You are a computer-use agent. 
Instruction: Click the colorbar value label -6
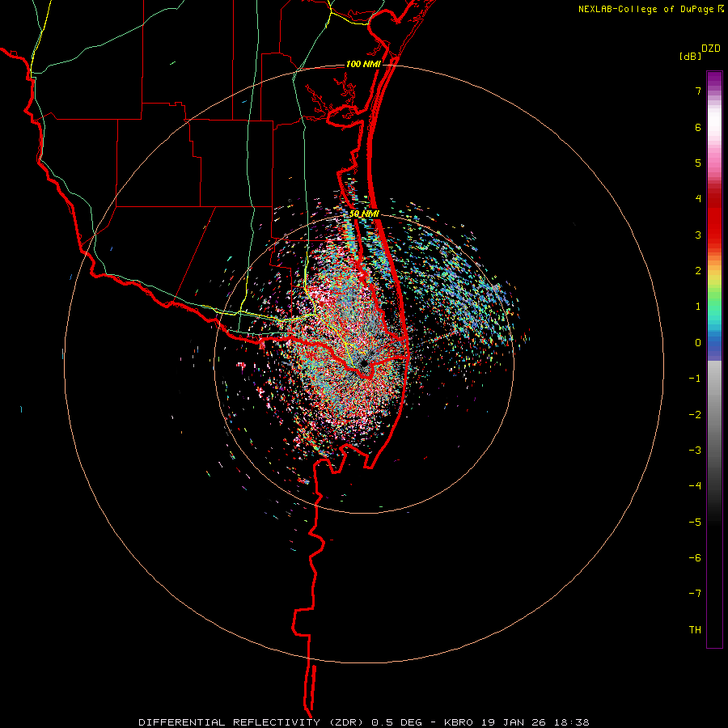point(695,558)
